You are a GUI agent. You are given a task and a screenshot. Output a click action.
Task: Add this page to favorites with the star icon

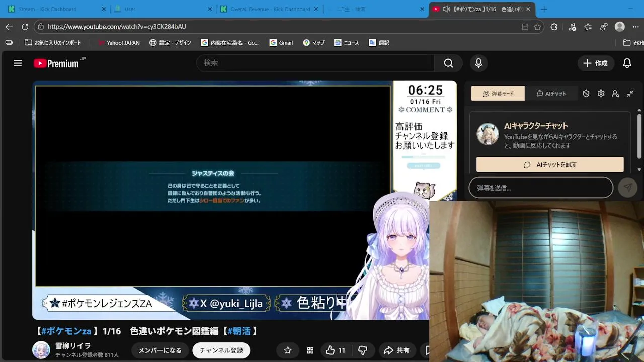click(x=537, y=27)
